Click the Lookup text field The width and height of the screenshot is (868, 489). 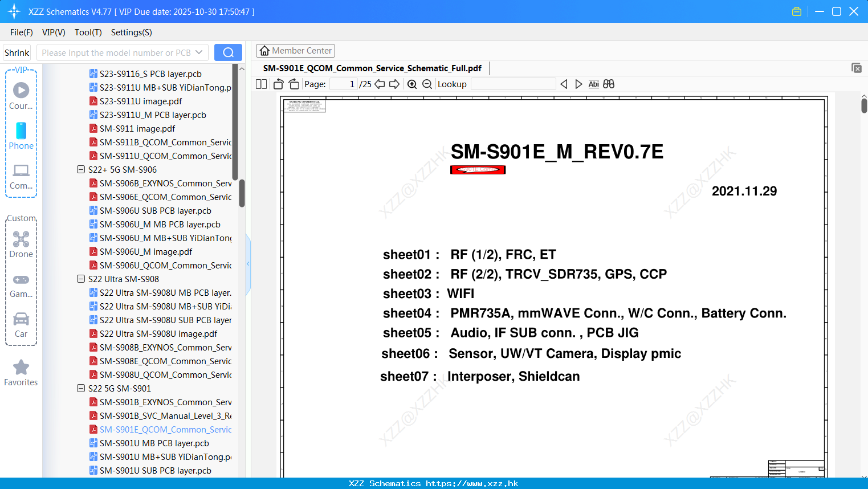(513, 84)
